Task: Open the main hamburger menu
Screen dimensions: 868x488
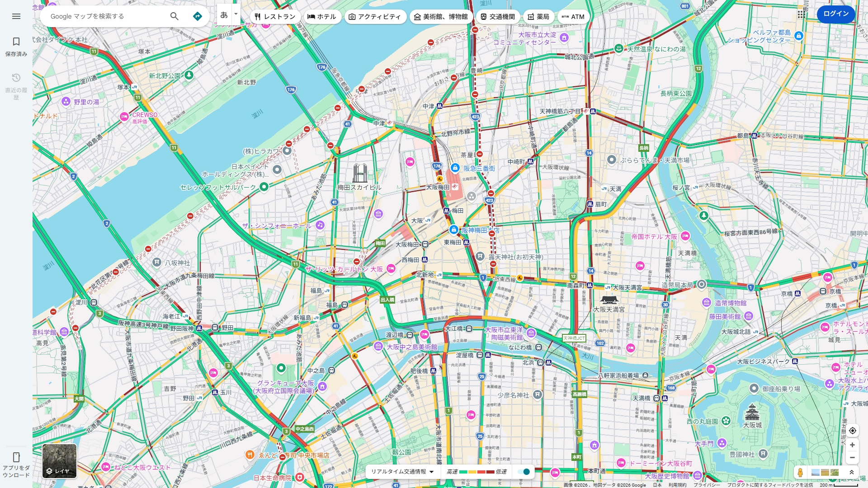Action: (16, 16)
